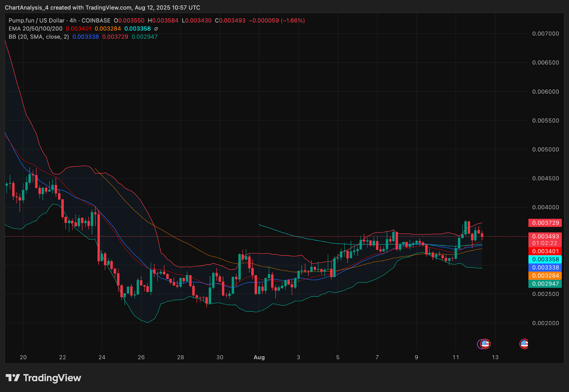
Task: Open the EMA 20/50/100/200 indicator legend
Action: tap(36, 29)
